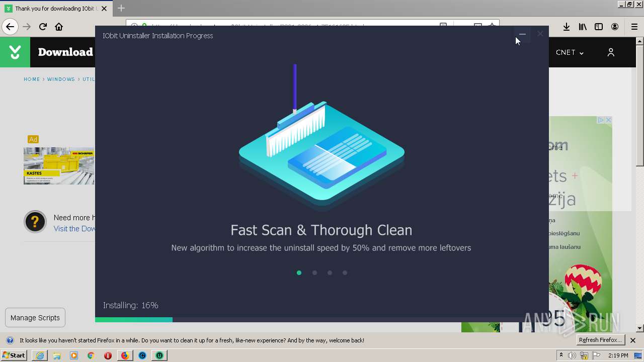Image resolution: width=644 pixels, height=362 pixels.
Task: Click the Firefox forward arrow
Action: pyautogui.click(x=27, y=27)
